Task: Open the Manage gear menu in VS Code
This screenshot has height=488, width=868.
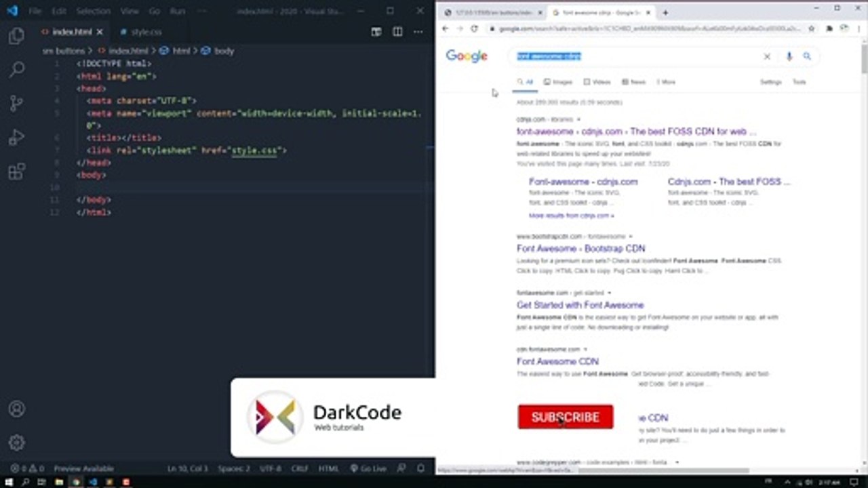Action: tap(16, 443)
